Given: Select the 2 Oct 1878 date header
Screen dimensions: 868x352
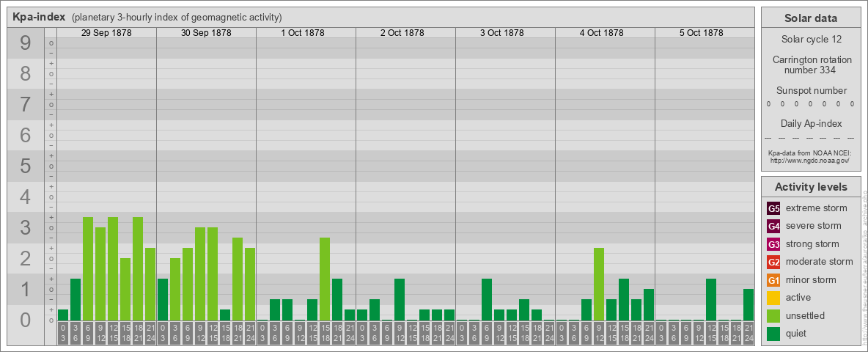Looking at the screenshot, I should [402, 33].
